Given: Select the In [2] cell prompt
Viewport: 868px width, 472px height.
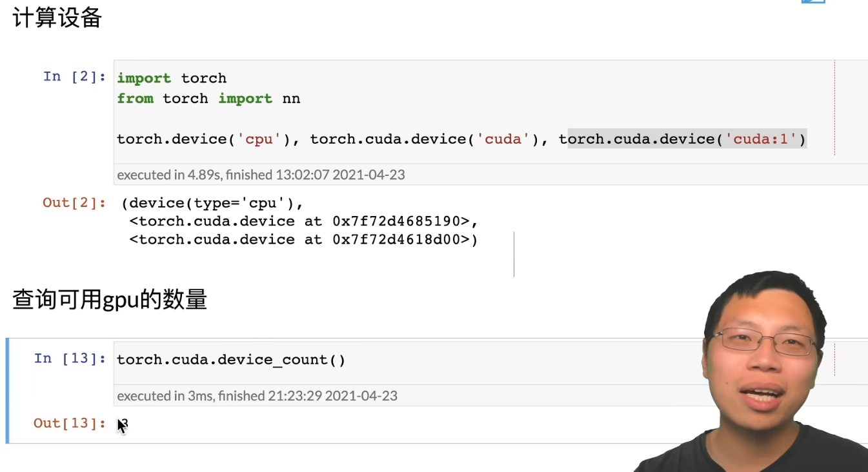Looking at the screenshot, I should point(75,77).
